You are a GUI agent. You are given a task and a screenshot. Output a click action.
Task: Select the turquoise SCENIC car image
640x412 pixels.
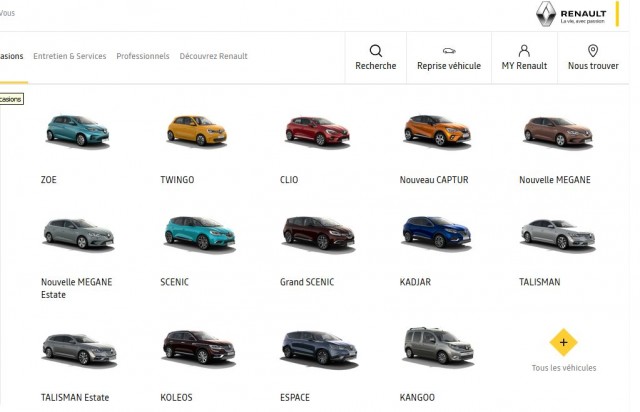(x=200, y=233)
